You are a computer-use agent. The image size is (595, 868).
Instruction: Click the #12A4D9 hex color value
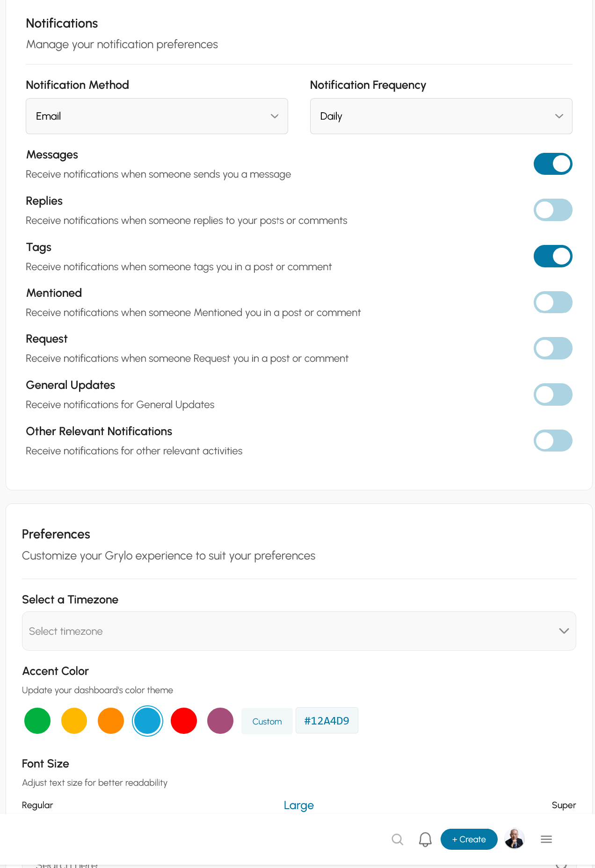[x=327, y=720]
